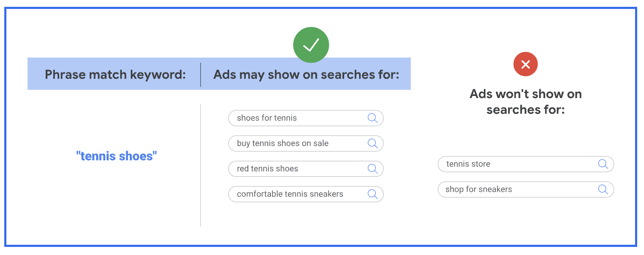Click 'Ads may show on searches for:' header
Image resolution: width=644 pixels, height=255 pixels.
click(306, 75)
